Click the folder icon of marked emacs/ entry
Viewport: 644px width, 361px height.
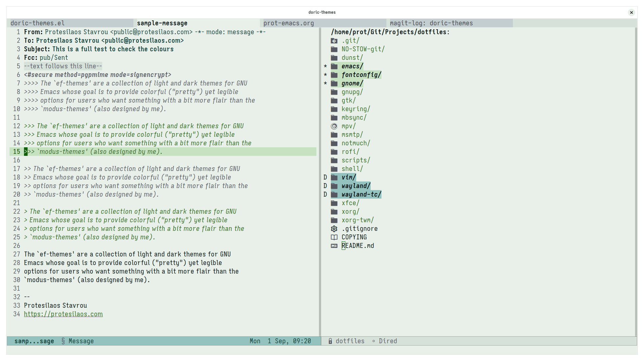334,66
